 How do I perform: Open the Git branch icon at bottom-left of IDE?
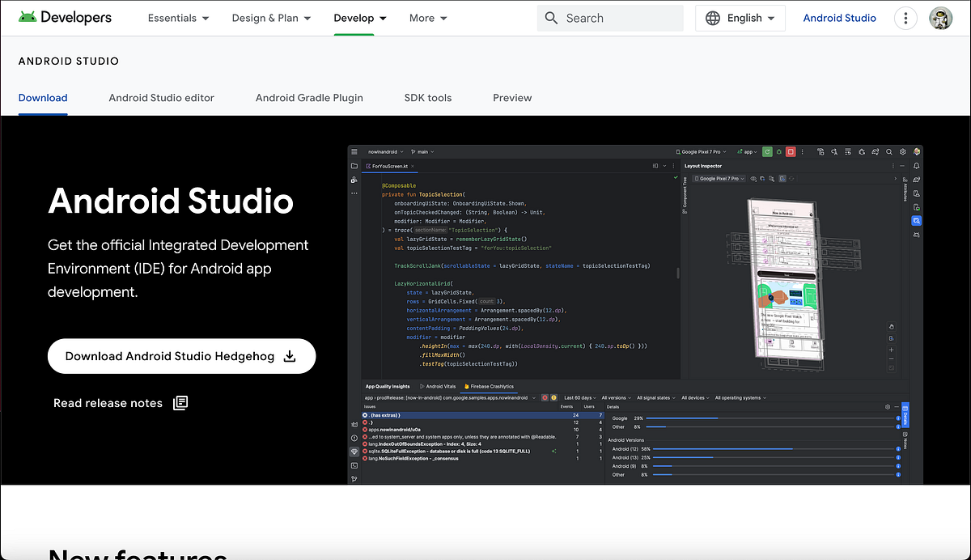[x=354, y=478]
